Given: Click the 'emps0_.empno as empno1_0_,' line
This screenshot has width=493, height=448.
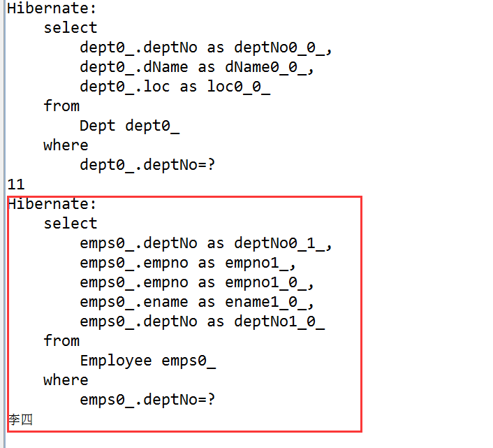Looking at the screenshot, I should [197, 283].
